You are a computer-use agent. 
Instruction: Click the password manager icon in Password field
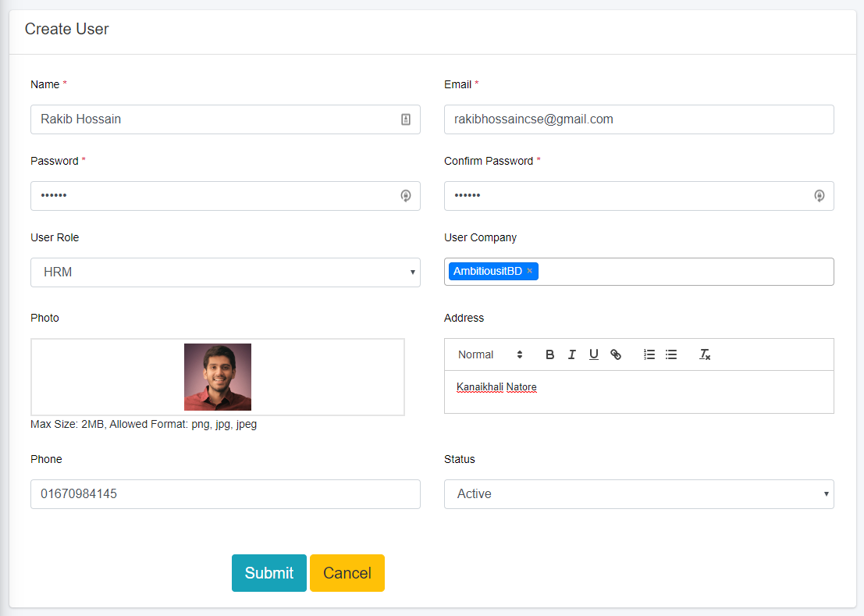(x=405, y=196)
